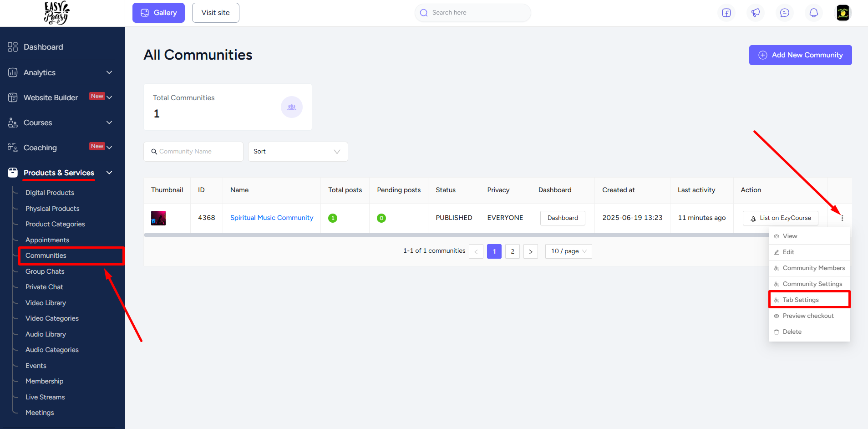Viewport: 868px width, 429px height.
Task: Click the Coaching sidebar icon
Action: [13, 148]
